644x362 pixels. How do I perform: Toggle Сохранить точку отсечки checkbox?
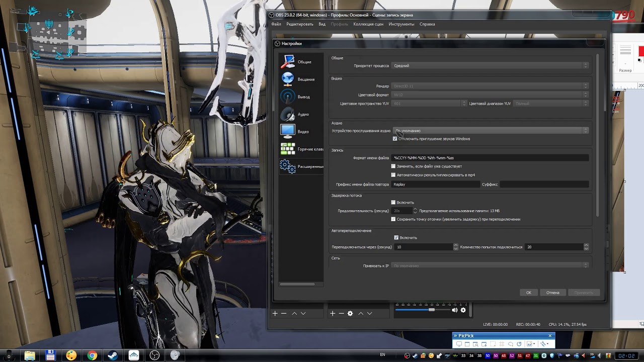[x=393, y=219]
